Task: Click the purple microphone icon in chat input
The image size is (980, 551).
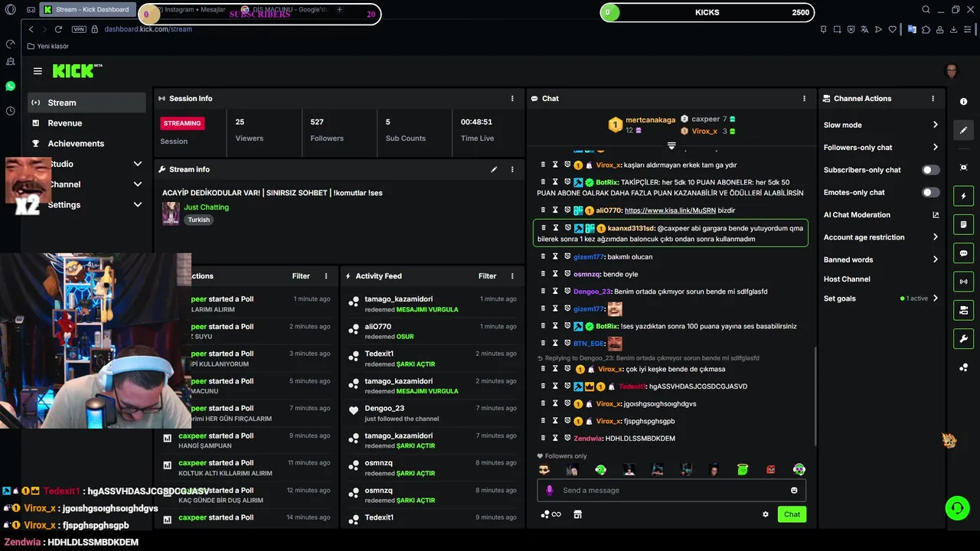Action: click(549, 491)
